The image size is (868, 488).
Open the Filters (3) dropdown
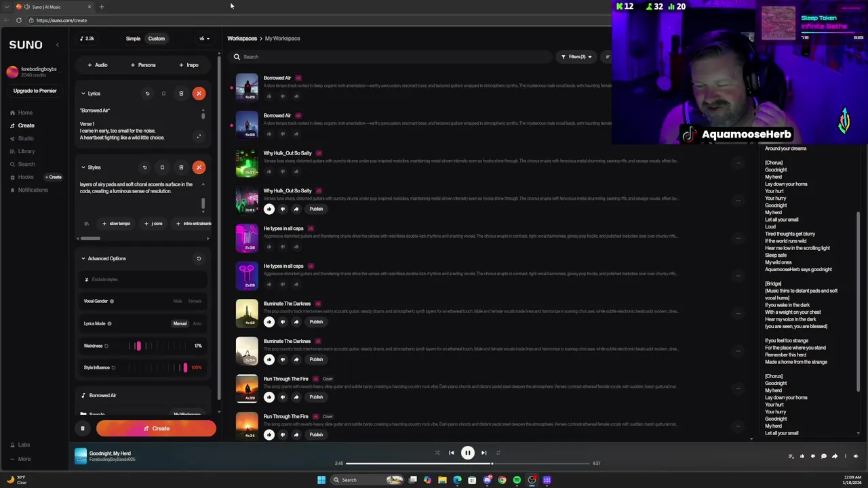pyautogui.click(x=576, y=57)
